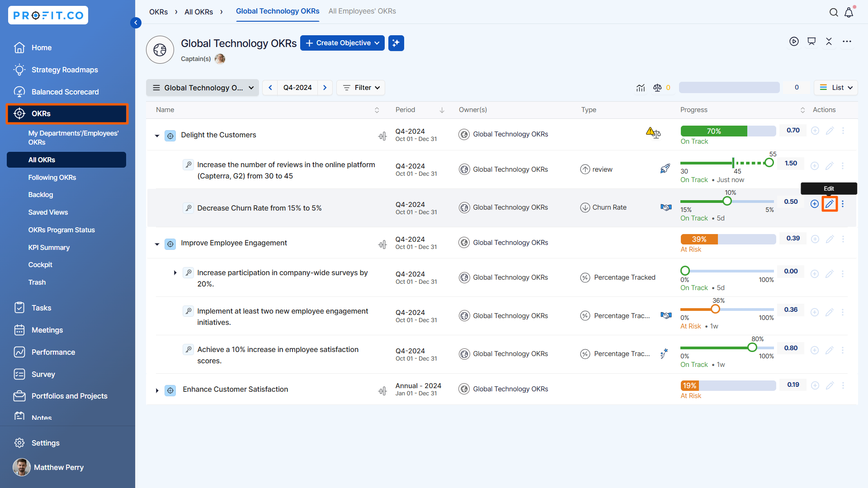Click the play presentation icon
This screenshot has height=488, width=868.
[794, 42]
